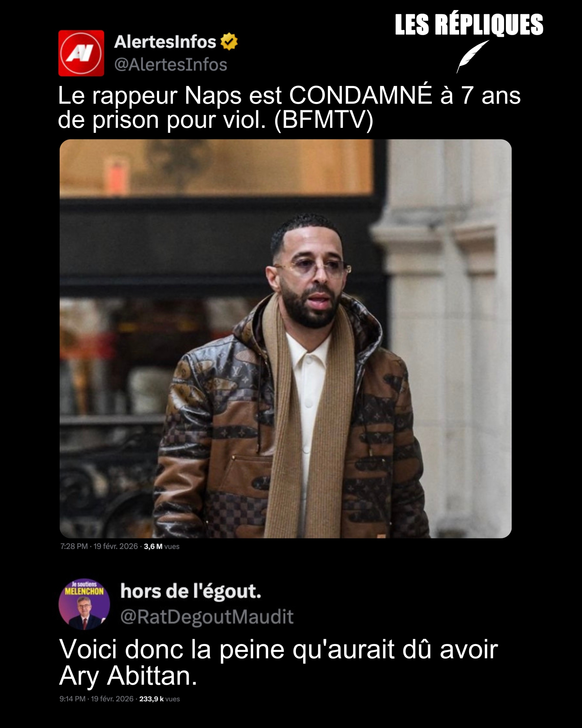Click the gold verified badge beside AlertesInfos

point(229,41)
